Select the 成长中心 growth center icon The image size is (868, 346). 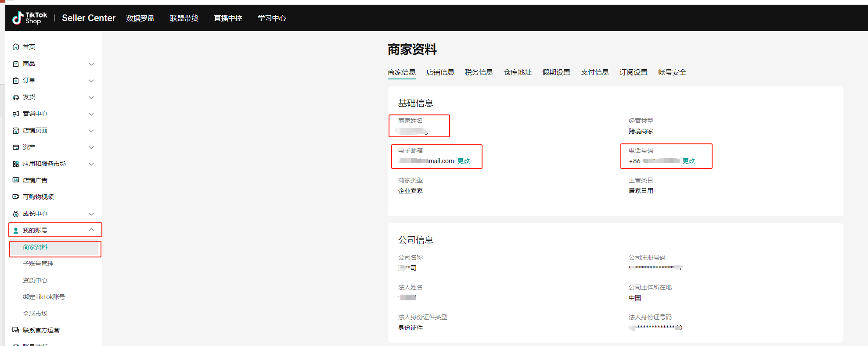click(15, 213)
